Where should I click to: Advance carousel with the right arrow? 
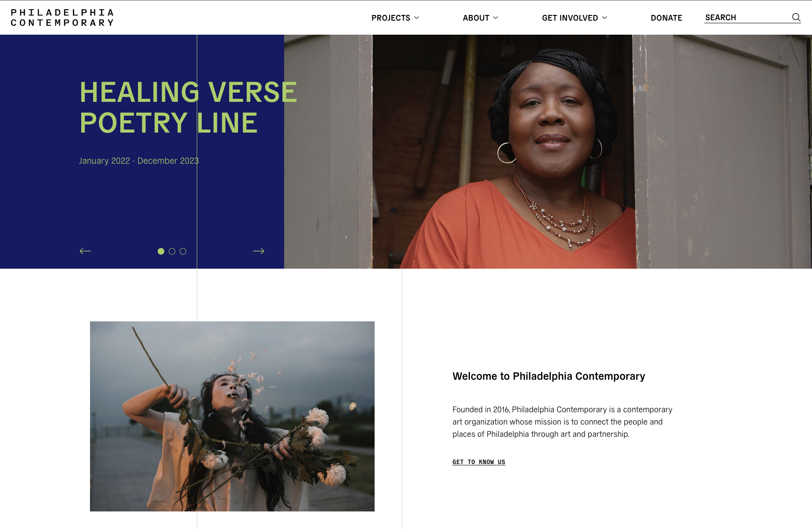(259, 251)
